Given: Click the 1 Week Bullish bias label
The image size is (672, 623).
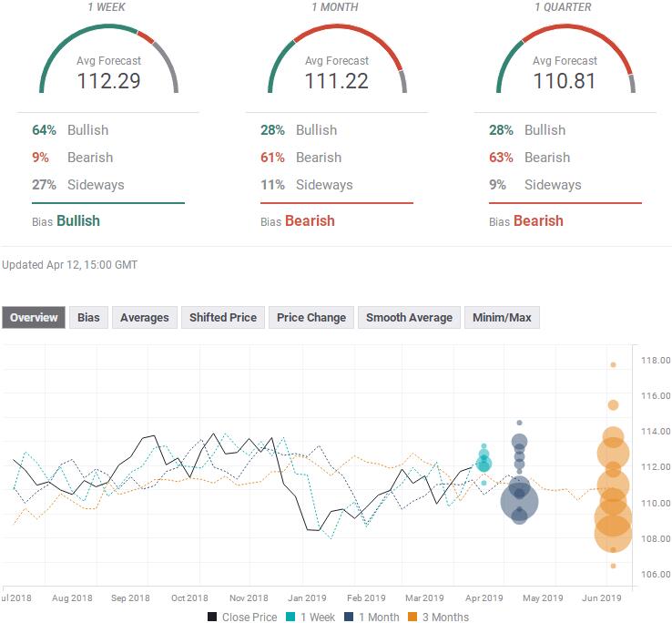Looking at the screenshot, I should click(x=78, y=220).
